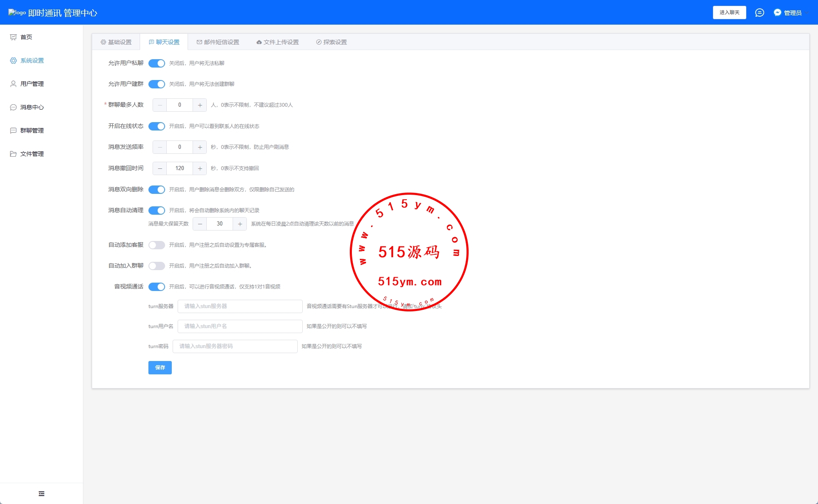Decrease max message retention days with the minus button
The image size is (818, 504).
[200, 224]
